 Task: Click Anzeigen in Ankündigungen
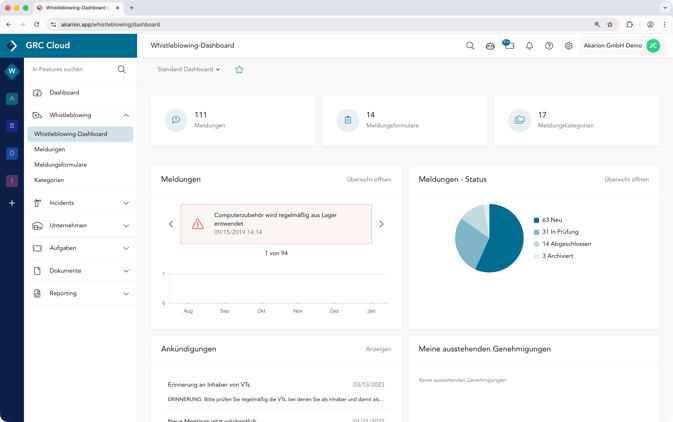[x=378, y=349]
